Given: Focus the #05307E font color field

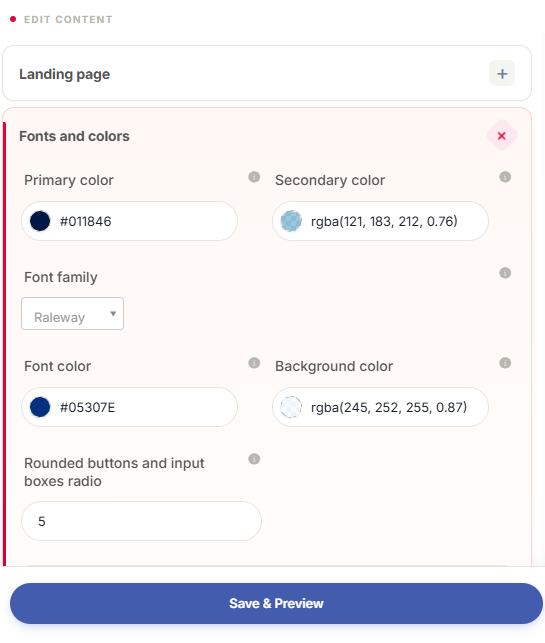Looking at the screenshot, I should pos(129,407).
